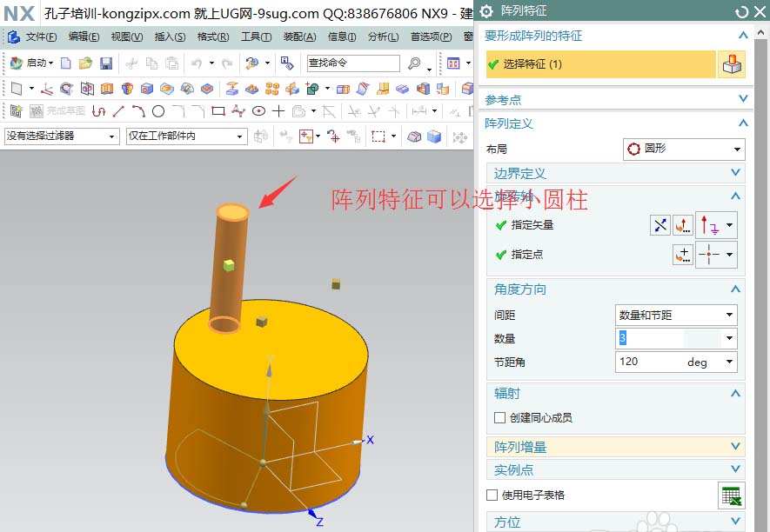Select the Arc sketch tool
The height and width of the screenshot is (532, 770).
coord(138,111)
